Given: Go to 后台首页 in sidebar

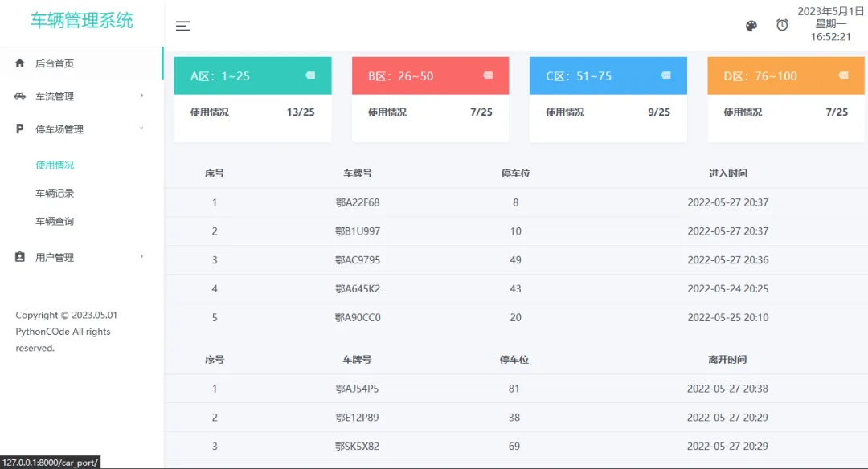Looking at the screenshot, I should (x=55, y=63).
